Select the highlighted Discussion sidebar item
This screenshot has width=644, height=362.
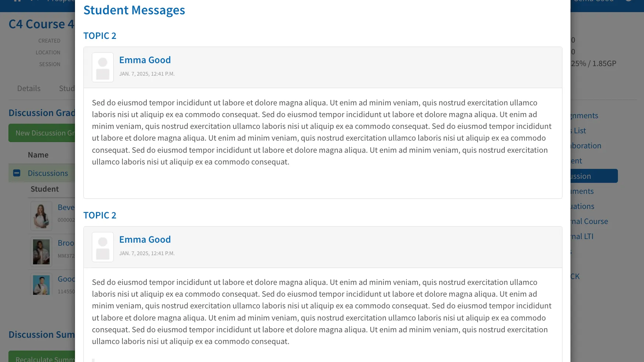coord(594,176)
